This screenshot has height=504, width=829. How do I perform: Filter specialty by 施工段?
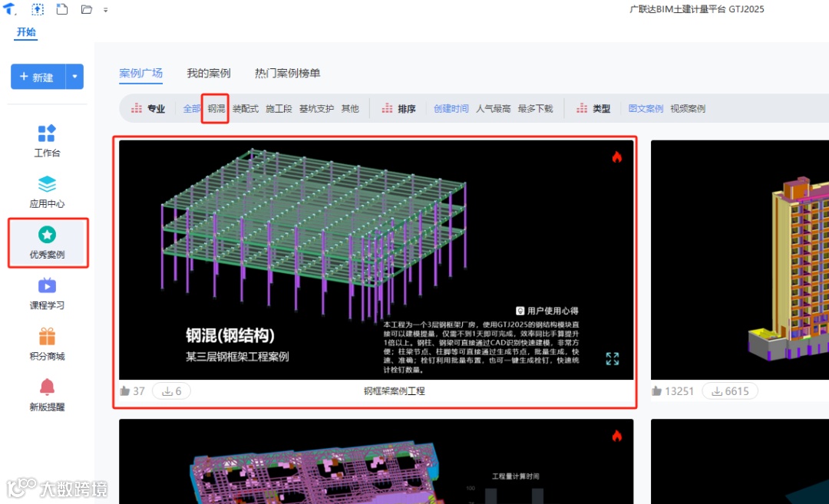pyautogui.click(x=279, y=108)
